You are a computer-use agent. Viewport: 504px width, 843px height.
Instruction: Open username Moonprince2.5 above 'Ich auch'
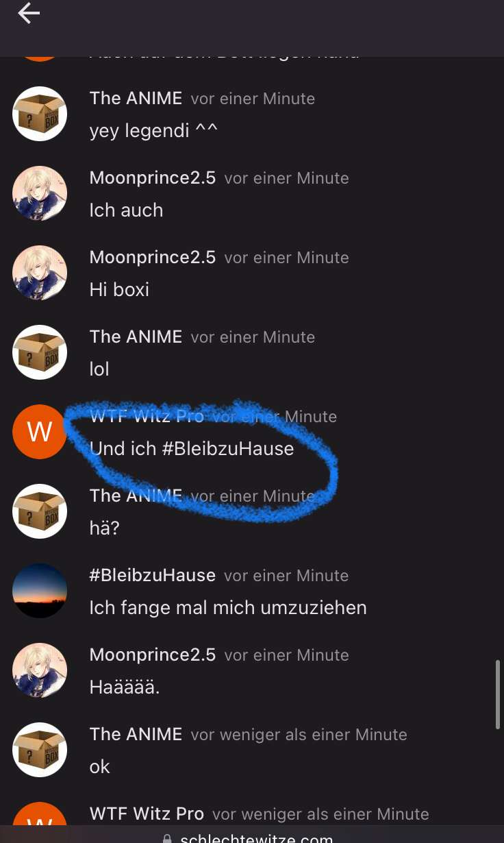coord(153,178)
